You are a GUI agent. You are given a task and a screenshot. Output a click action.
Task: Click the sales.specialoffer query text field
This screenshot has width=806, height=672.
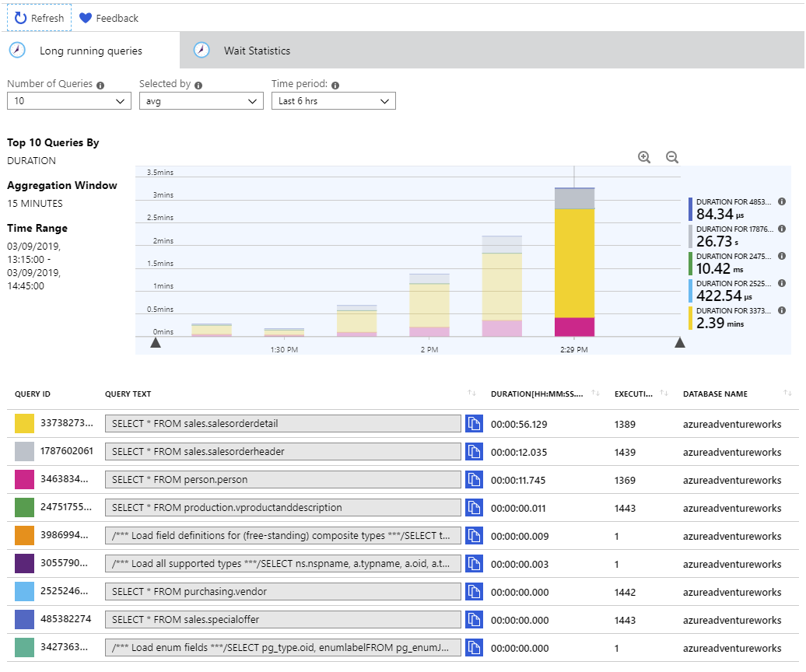(x=282, y=620)
